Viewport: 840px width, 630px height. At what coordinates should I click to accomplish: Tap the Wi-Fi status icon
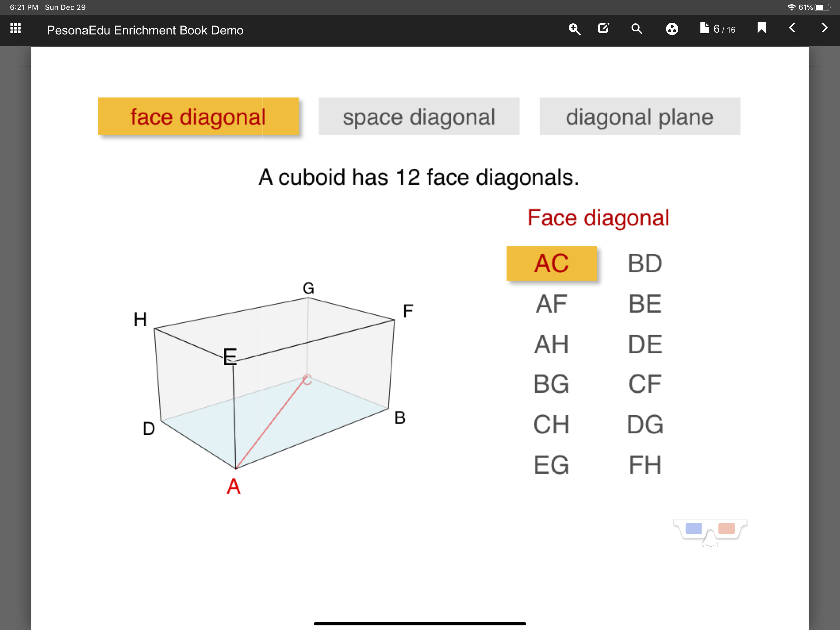791,7
